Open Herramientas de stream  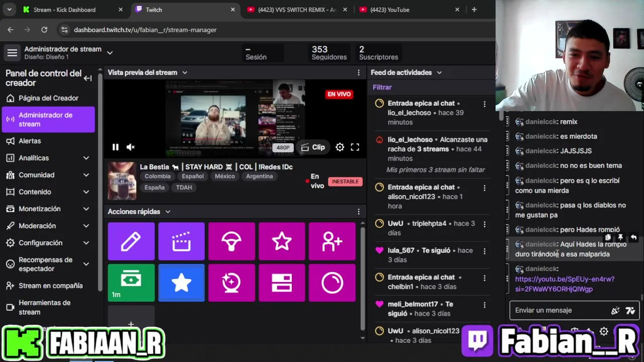48,307
